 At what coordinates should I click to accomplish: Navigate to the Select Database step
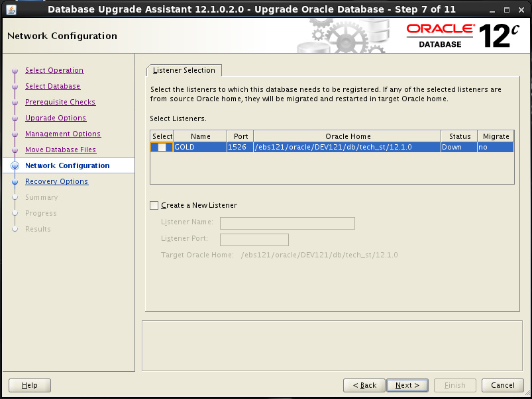[52, 86]
